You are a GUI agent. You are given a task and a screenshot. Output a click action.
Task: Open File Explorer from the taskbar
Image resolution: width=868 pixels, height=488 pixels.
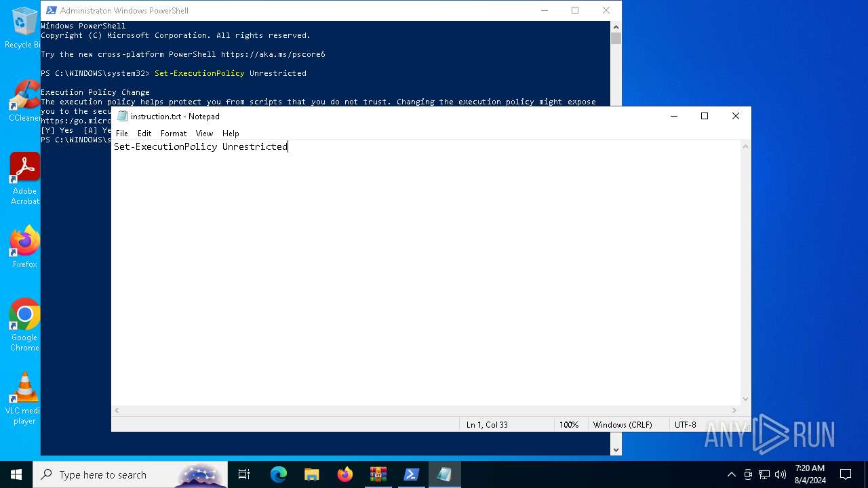click(x=312, y=474)
